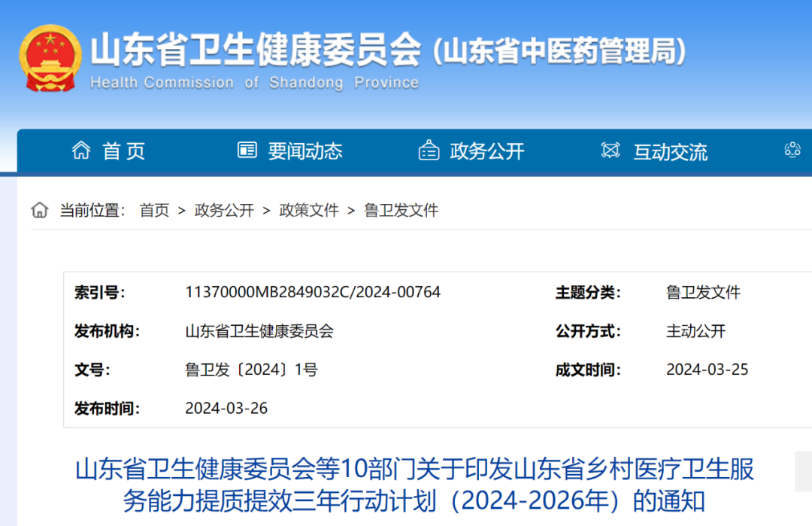Click the breadcrumb home icon before 当前位置
812x526 pixels.
pos(39,211)
